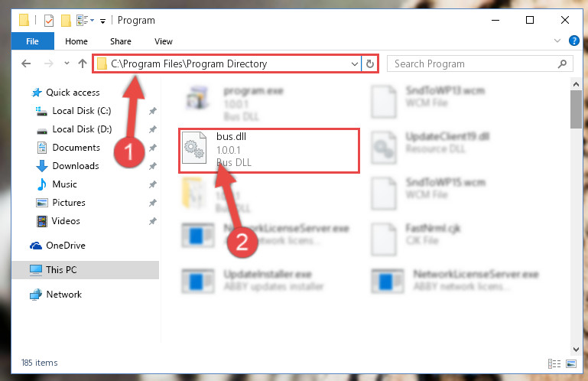Go up one folder level
The height and width of the screenshot is (381, 588).
pyautogui.click(x=83, y=63)
